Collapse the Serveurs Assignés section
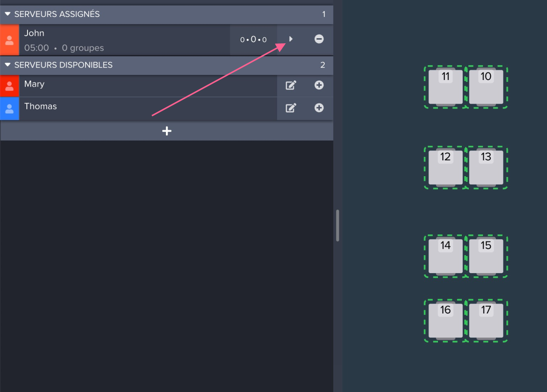 coord(7,14)
